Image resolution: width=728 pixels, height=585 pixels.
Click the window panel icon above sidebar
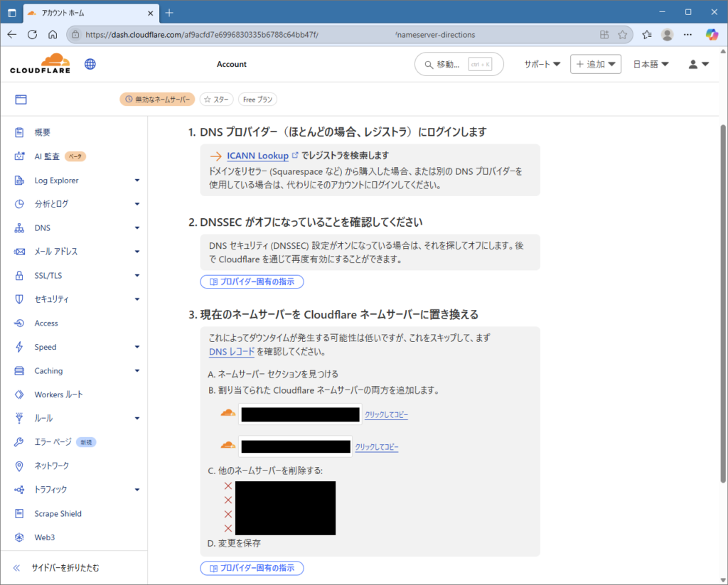tap(21, 100)
